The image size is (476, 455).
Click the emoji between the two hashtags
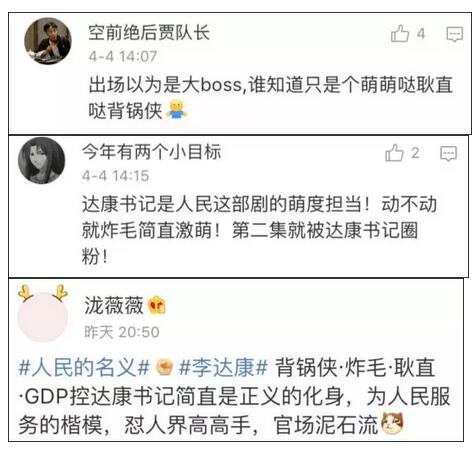point(165,367)
